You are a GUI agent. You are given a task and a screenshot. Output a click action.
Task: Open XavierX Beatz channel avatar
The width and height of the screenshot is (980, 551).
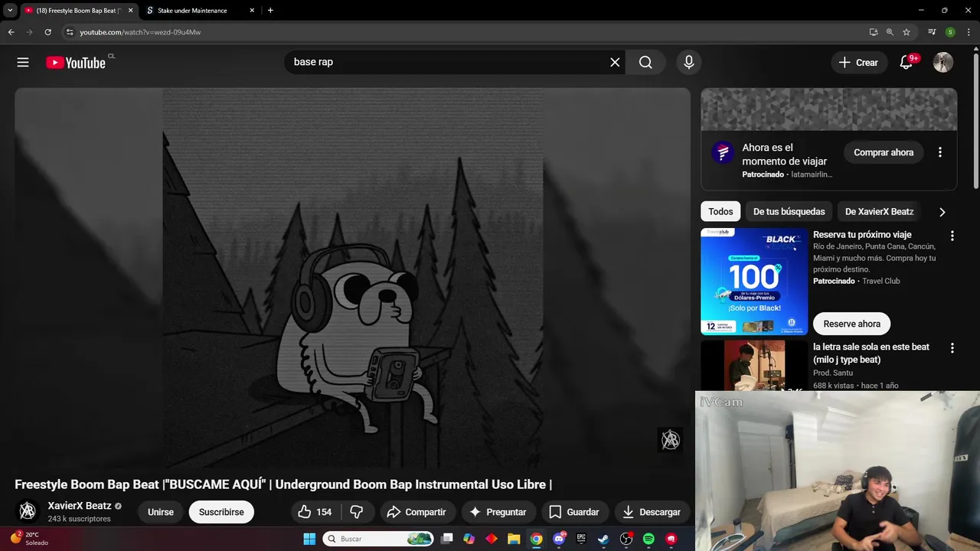point(28,511)
